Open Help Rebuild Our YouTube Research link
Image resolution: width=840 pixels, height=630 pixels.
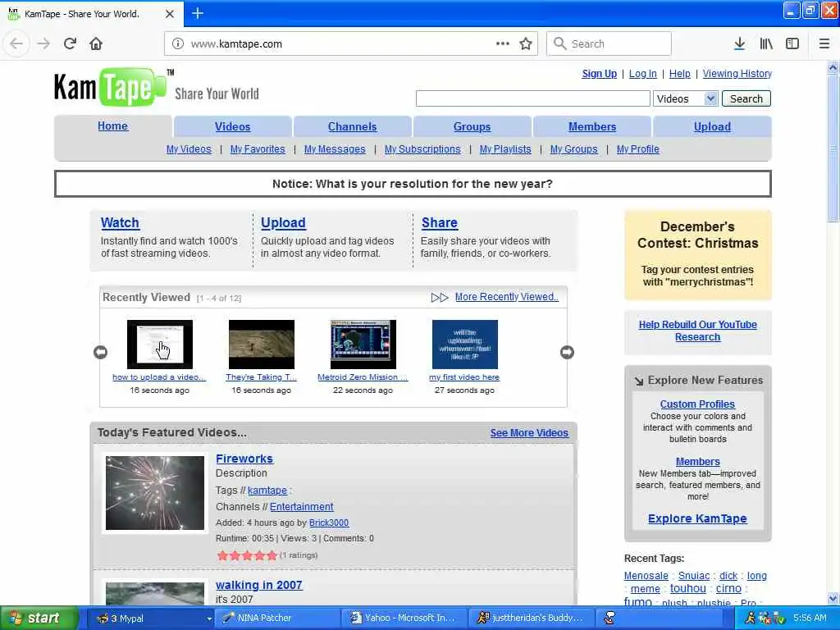697,331
